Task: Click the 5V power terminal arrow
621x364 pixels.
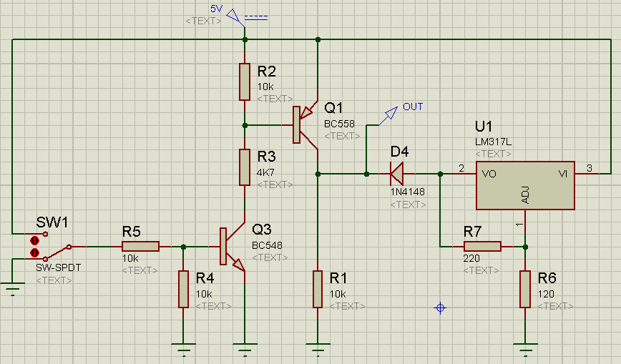Action: click(234, 16)
